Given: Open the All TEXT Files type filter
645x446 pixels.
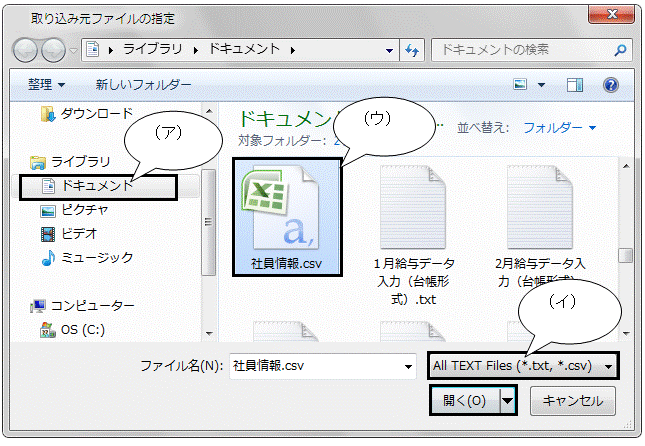Looking at the screenshot, I should (523, 365).
